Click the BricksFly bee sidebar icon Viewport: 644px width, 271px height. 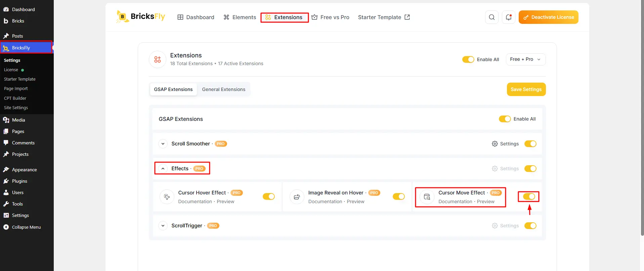[x=6, y=48]
